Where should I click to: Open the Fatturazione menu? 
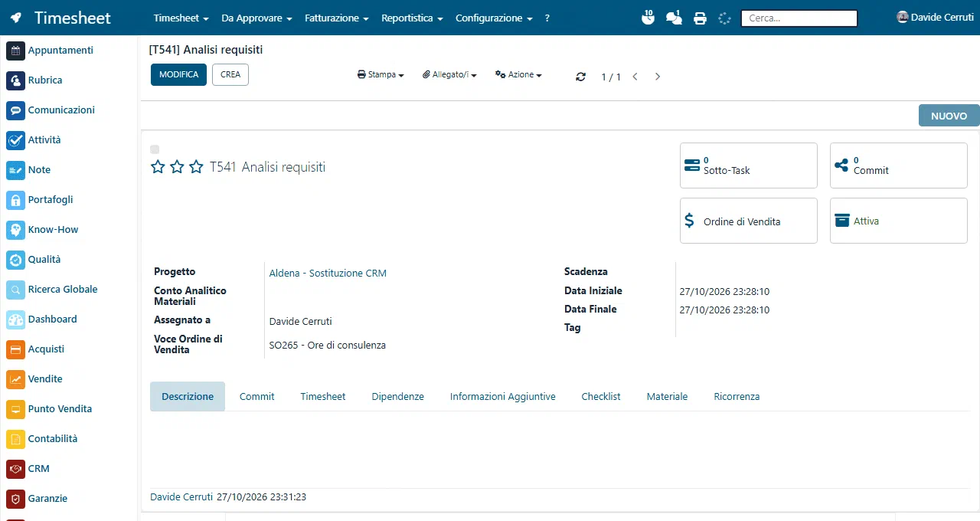click(x=337, y=18)
